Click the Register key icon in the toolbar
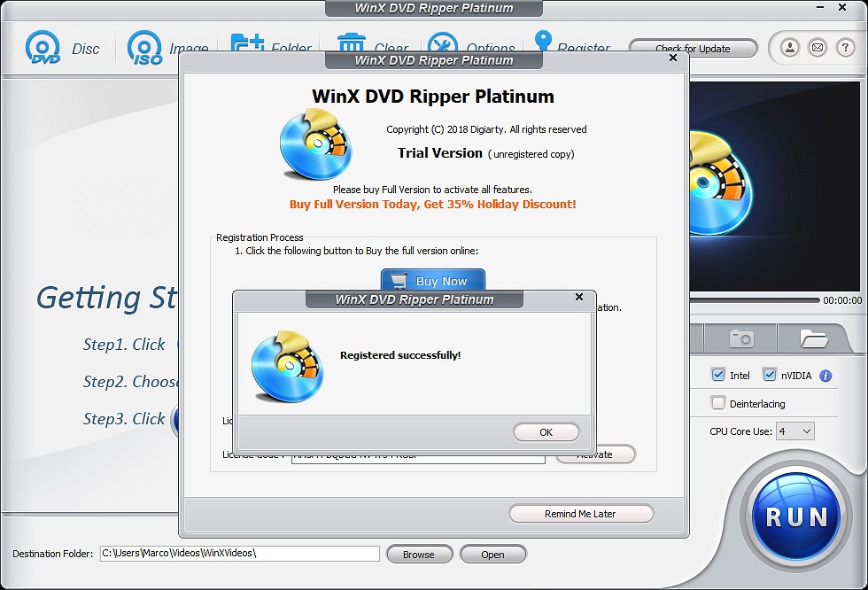868x590 pixels. [x=543, y=41]
